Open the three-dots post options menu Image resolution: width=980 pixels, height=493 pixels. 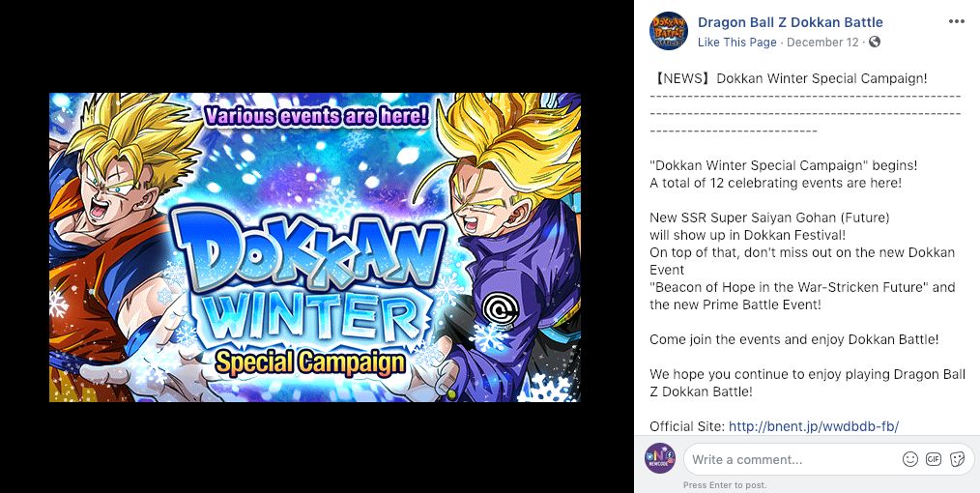coord(956,21)
